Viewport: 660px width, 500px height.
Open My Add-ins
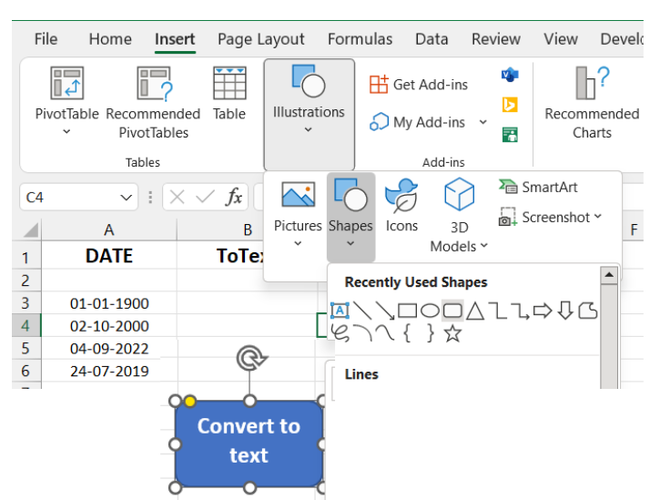(418, 122)
